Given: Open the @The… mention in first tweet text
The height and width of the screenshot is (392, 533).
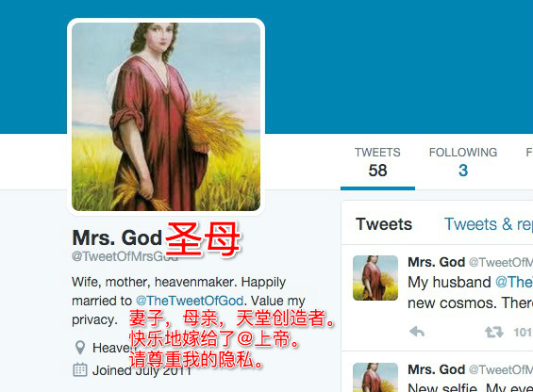Looking at the screenshot, I should 514,282.
